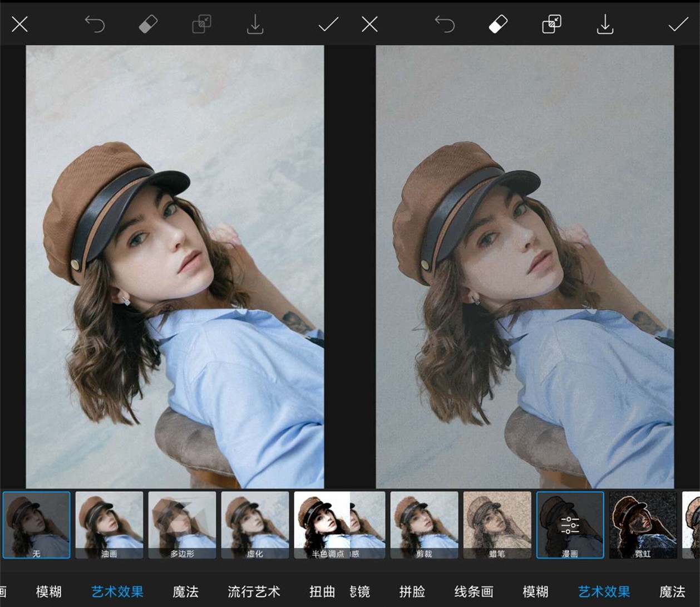Viewport: 700px width, 607px height.
Task: Choose the 虚化 effect thumbnail
Action: (x=255, y=525)
